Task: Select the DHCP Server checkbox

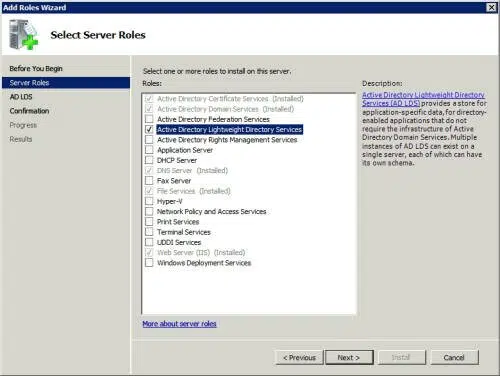Action: pos(149,160)
